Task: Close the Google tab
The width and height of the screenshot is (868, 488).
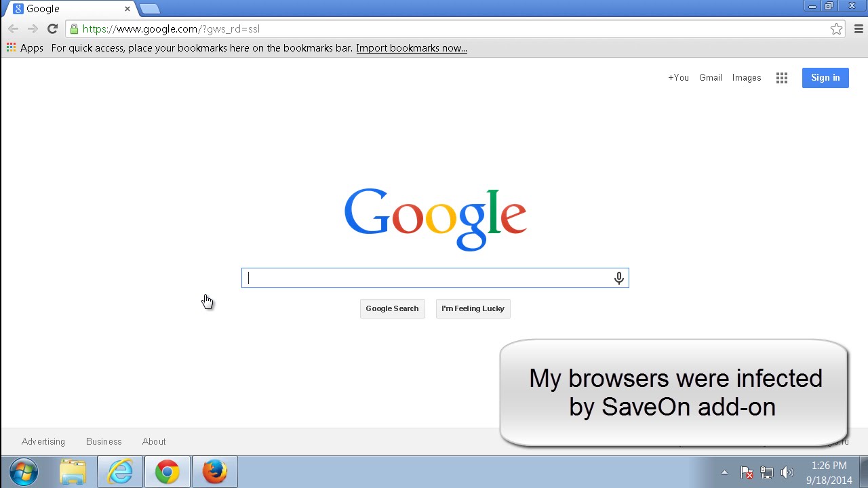Action: tap(127, 9)
